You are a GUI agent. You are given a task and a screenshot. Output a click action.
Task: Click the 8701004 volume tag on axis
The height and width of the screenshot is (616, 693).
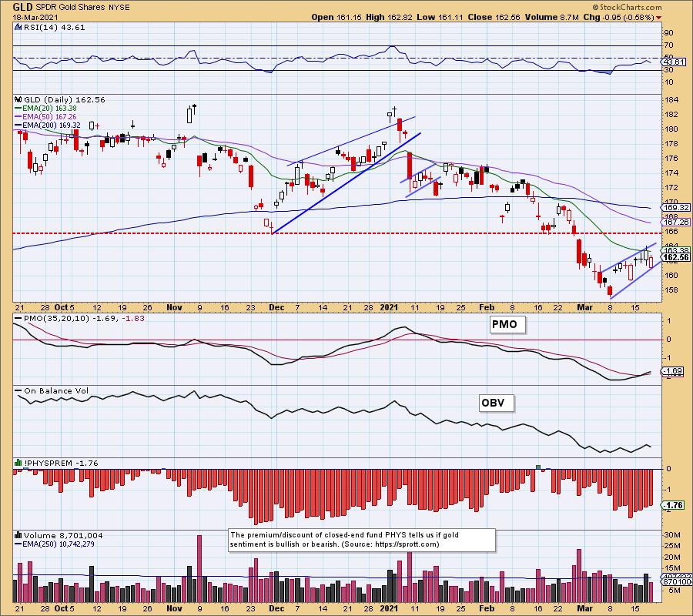tap(677, 583)
